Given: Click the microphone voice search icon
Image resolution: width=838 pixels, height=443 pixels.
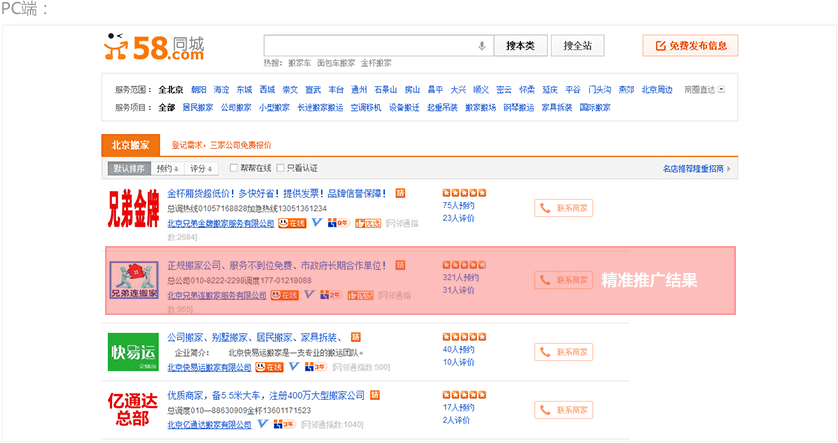Looking at the screenshot, I should pos(482,46).
